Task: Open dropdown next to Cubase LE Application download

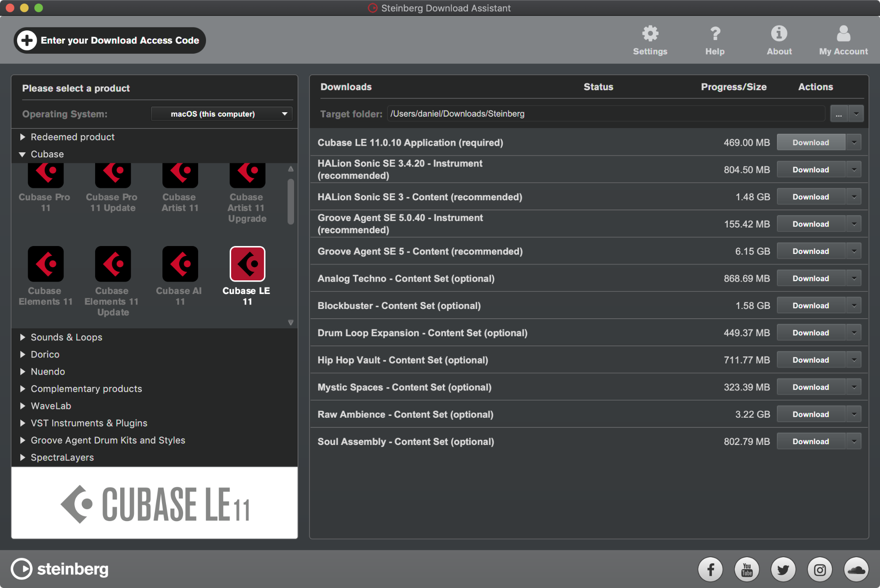Action: pyautogui.click(x=854, y=143)
